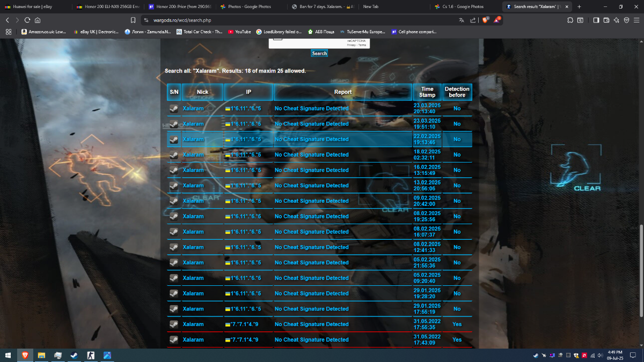The height and width of the screenshot is (362, 644).
Task: Click Xalaram nick in the 16.02.2025 13:15:49 row
Action: (193, 170)
